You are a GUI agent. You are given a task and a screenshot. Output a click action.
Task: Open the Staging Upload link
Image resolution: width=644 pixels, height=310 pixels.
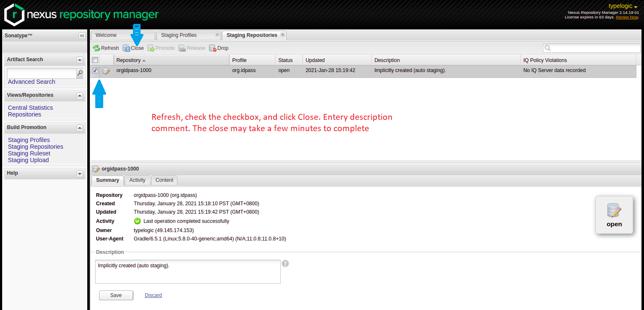pos(28,160)
